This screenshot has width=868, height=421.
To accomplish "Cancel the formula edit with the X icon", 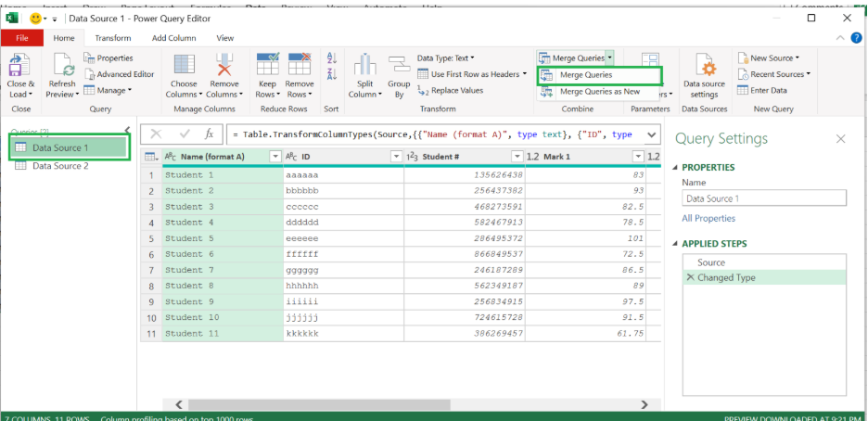I will pos(156,134).
